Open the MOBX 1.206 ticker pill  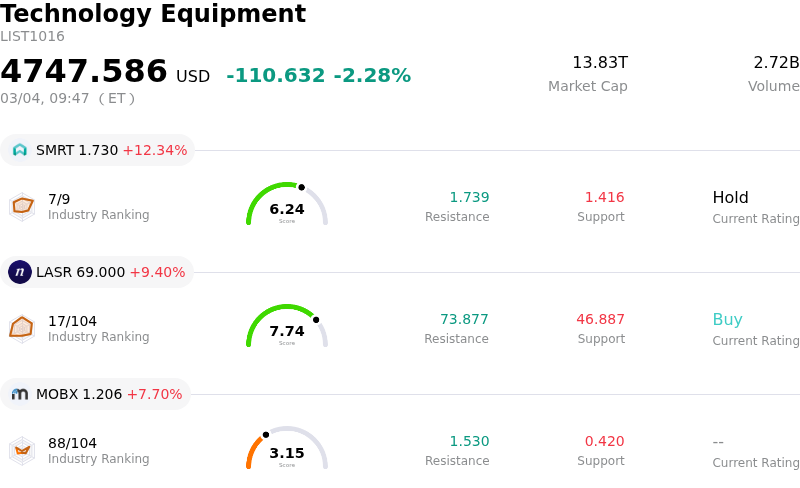[96, 394]
